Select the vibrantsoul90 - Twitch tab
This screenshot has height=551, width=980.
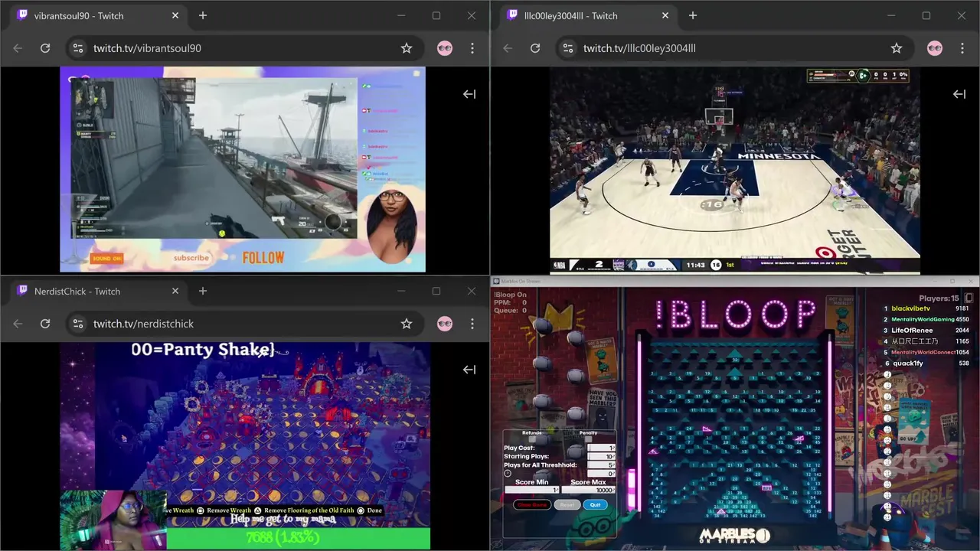coord(98,15)
